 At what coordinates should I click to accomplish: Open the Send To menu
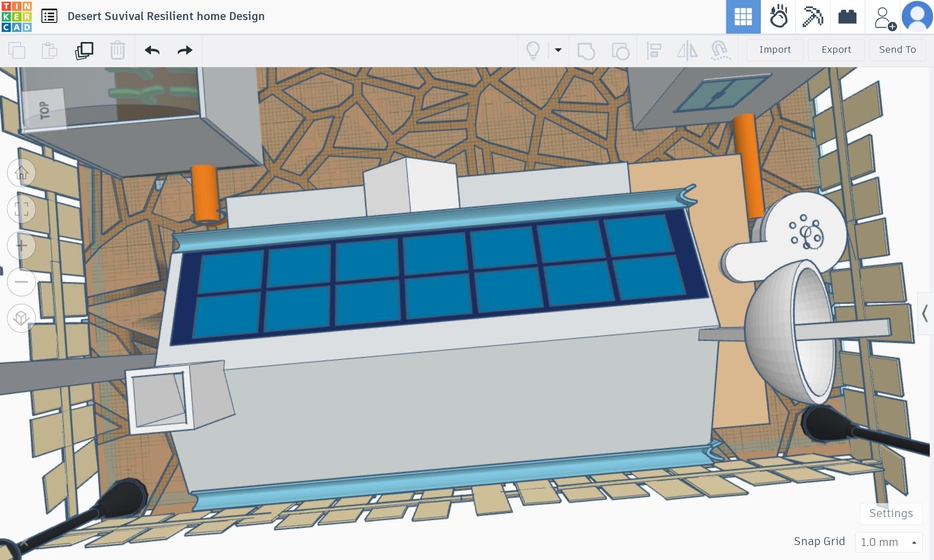click(897, 49)
